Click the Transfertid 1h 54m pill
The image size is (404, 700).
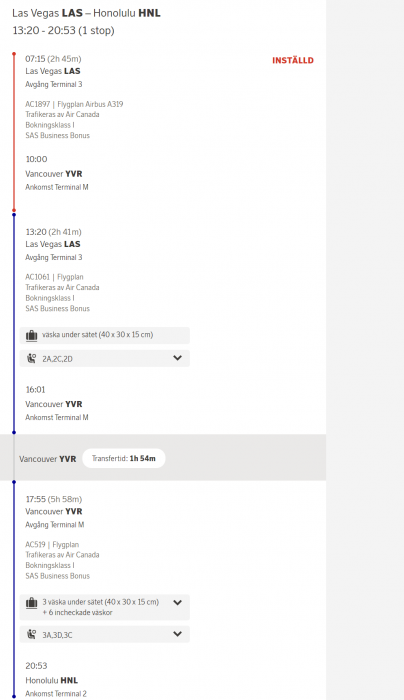124,458
